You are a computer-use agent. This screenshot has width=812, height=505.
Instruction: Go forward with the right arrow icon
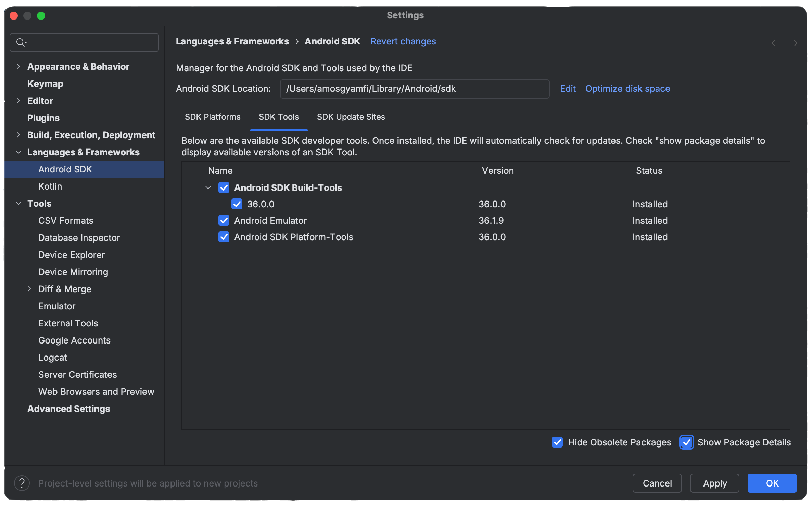pos(793,43)
